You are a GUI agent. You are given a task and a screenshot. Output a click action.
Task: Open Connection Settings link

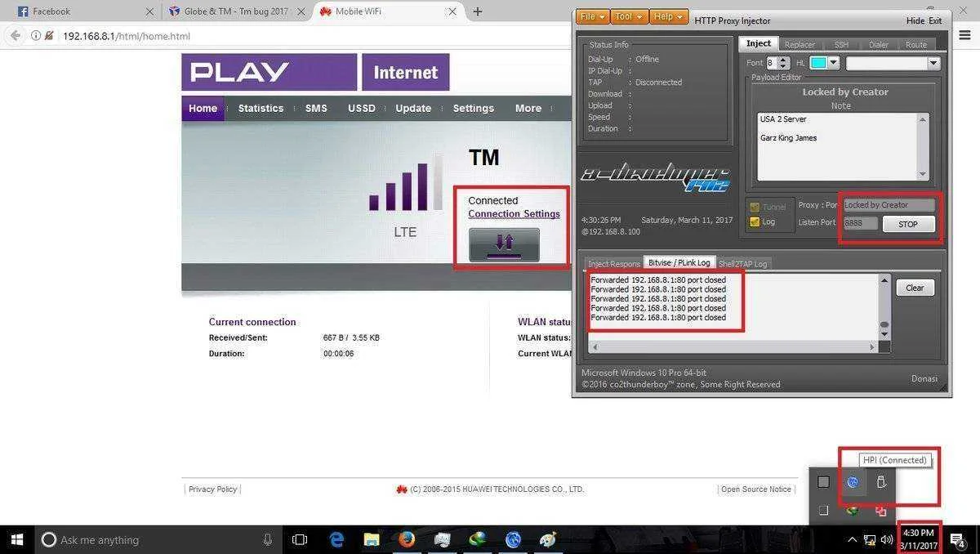tap(514, 214)
